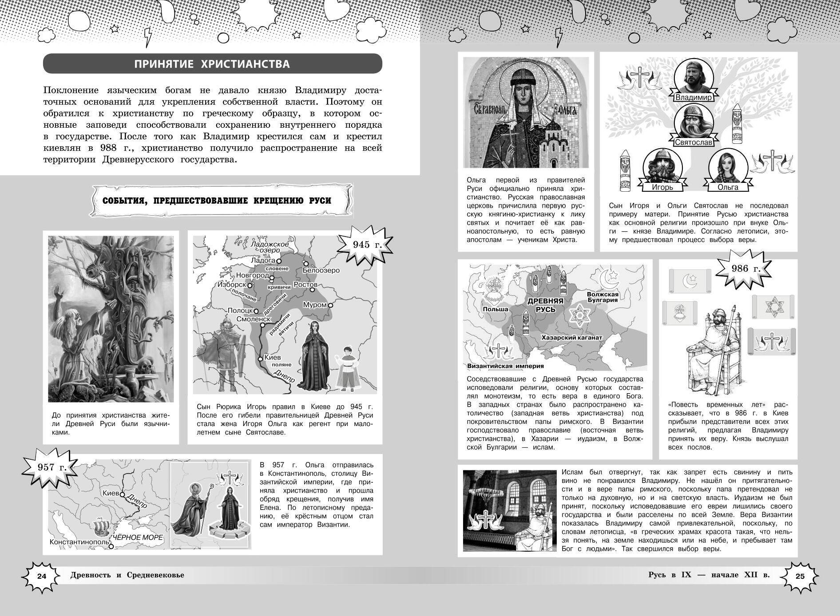Click the ship icon near Константинополь
Viewport: 840px width, 616px height.
coord(102,527)
